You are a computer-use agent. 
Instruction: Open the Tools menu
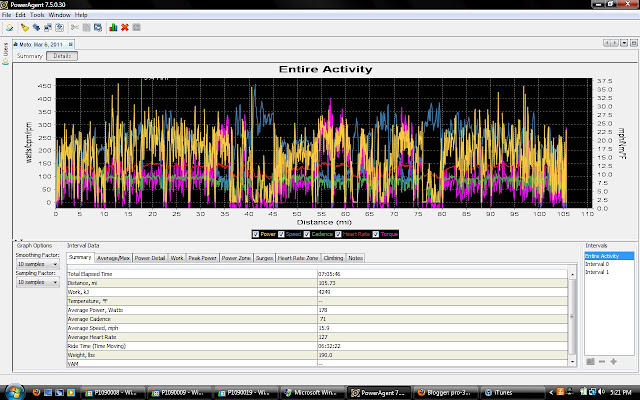(x=36, y=15)
